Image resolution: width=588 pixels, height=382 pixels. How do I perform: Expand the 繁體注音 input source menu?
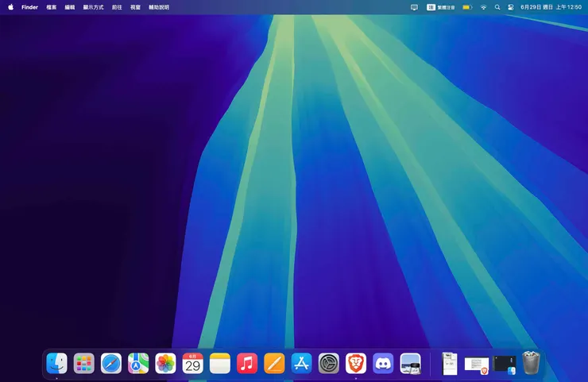(441, 7)
